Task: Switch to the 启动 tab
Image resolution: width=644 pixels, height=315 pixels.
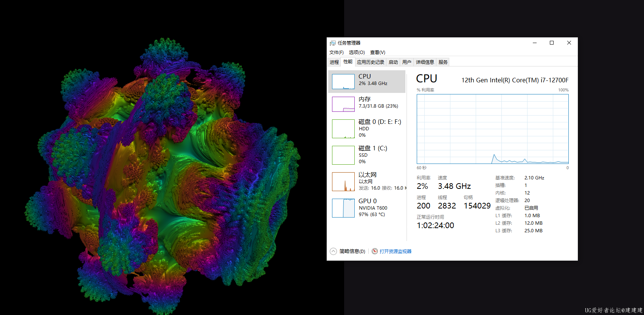Action: [x=393, y=62]
